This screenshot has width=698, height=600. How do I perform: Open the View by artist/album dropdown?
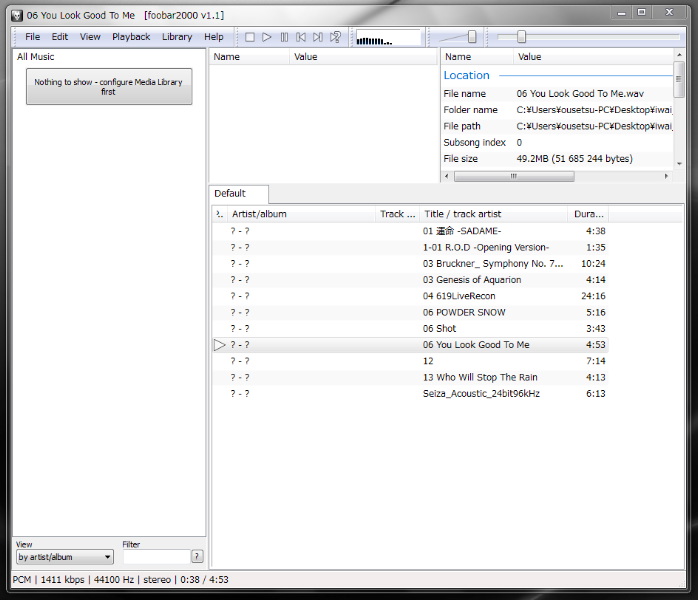pos(65,557)
